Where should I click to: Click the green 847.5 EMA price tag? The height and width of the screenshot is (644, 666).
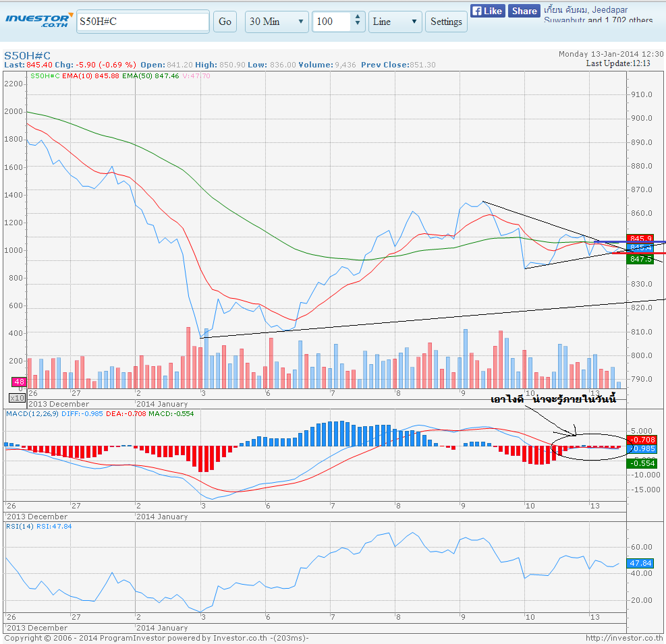640,259
